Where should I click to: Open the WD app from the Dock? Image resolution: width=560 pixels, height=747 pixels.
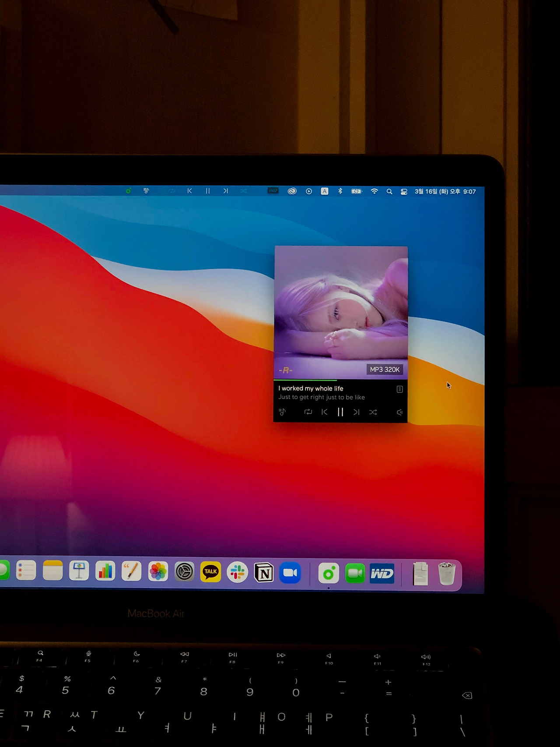382,574
